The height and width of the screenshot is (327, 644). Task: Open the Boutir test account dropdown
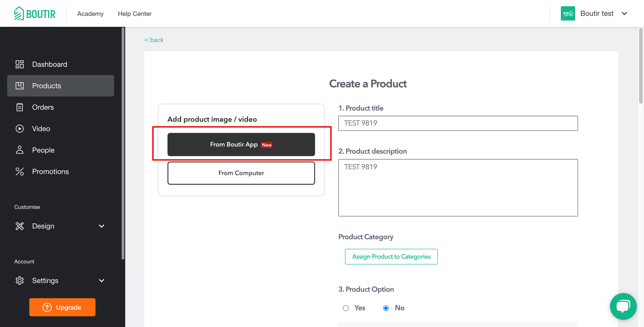tap(624, 13)
